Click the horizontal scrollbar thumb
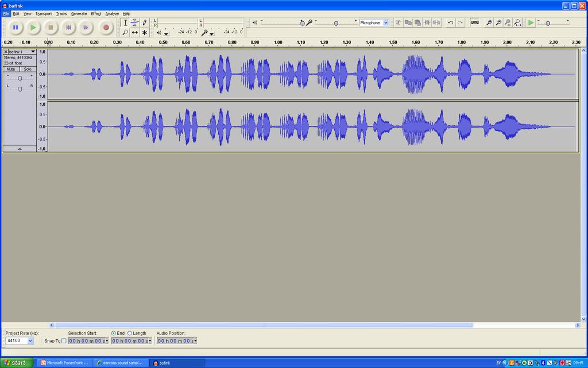588x368 pixels. tap(264, 325)
